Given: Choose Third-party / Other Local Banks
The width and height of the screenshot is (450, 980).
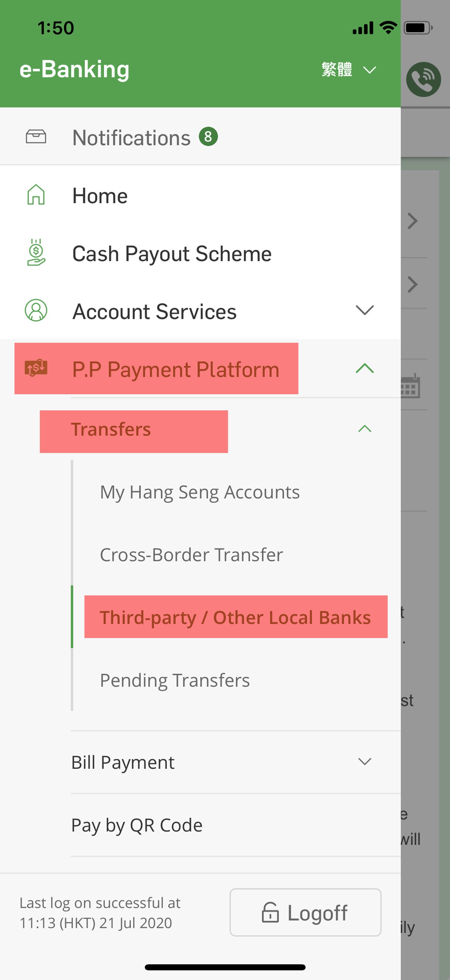Looking at the screenshot, I should click(236, 617).
